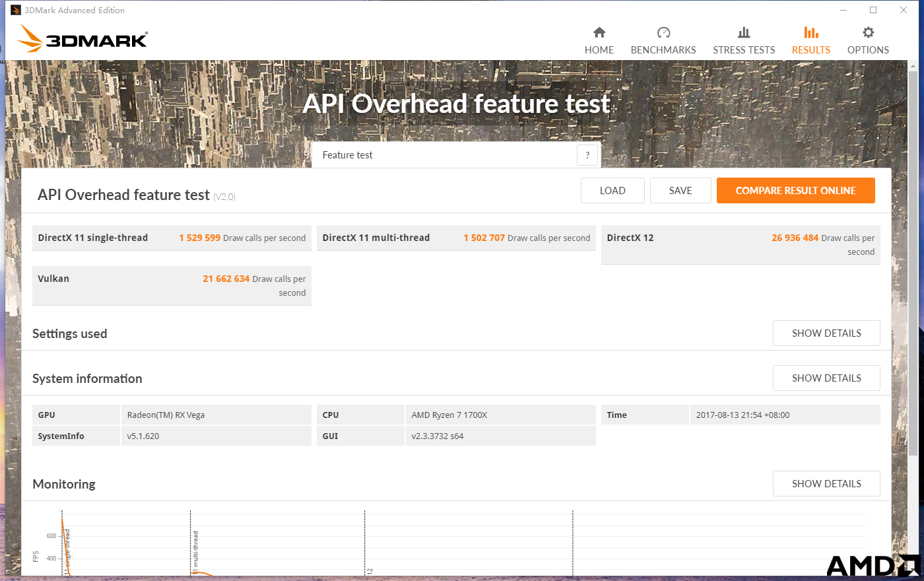The height and width of the screenshot is (581, 924).
Task: Click the System information heading
Action: (x=87, y=378)
